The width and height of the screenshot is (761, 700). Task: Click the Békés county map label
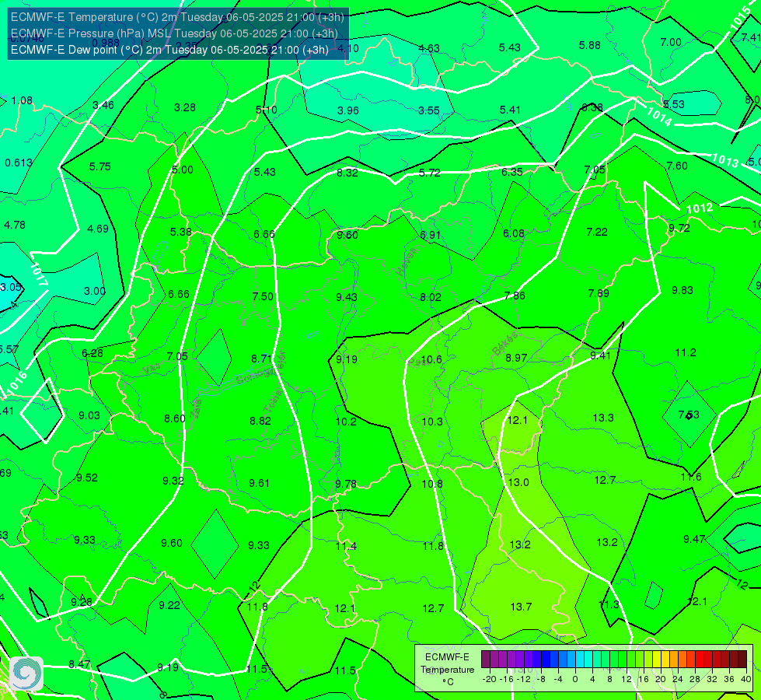pyautogui.click(x=504, y=344)
